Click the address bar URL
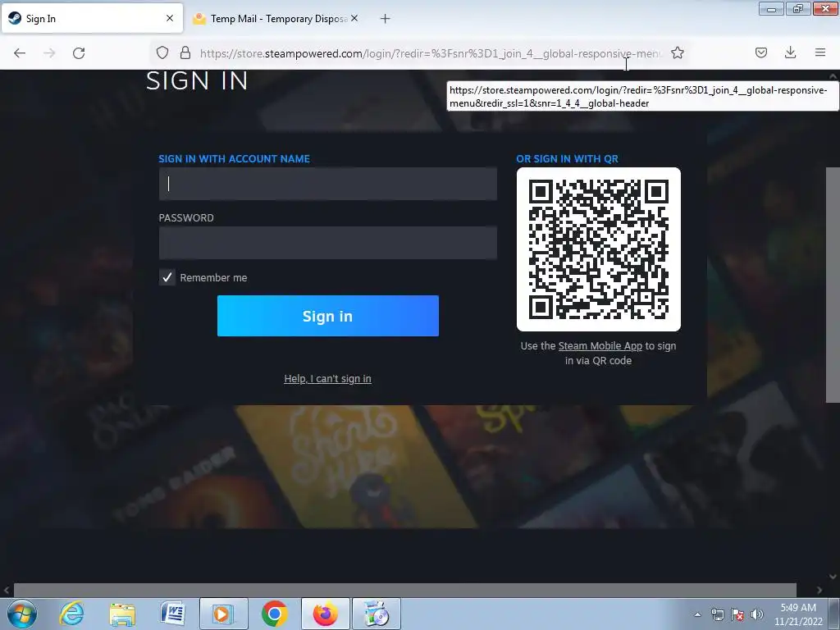Screen dimensions: 840x630 [x=431, y=53]
